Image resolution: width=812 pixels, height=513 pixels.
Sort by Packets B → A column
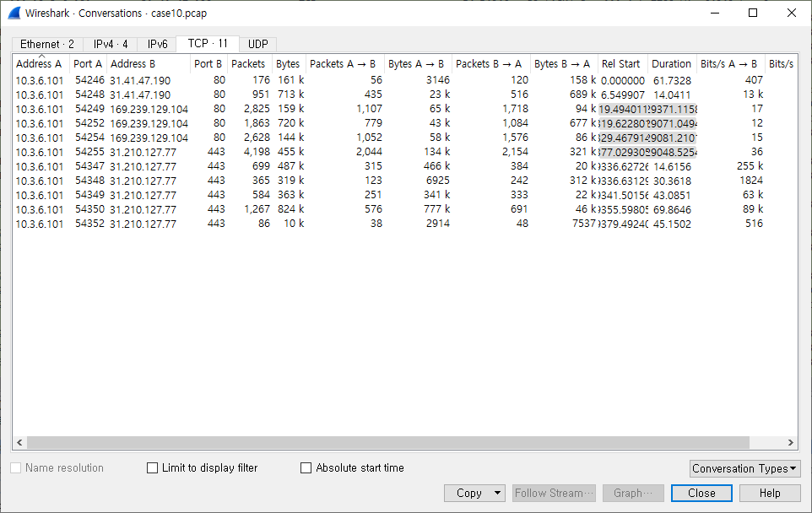click(x=491, y=64)
